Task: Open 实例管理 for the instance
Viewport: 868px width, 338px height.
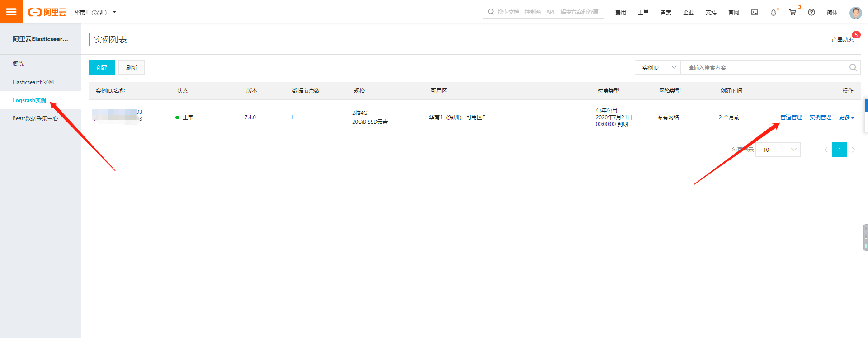Action: tap(820, 117)
